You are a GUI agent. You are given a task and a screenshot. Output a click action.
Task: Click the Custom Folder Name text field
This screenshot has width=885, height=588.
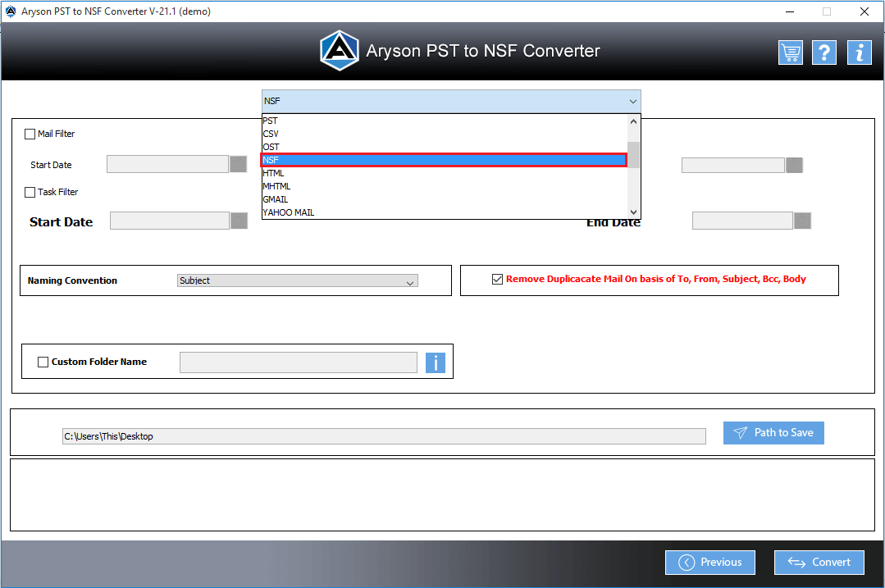pos(299,362)
